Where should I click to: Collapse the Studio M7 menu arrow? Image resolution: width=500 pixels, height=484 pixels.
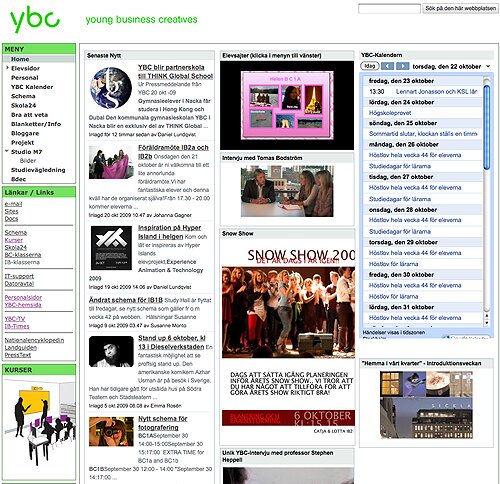pyautogui.click(x=7, y=151)
